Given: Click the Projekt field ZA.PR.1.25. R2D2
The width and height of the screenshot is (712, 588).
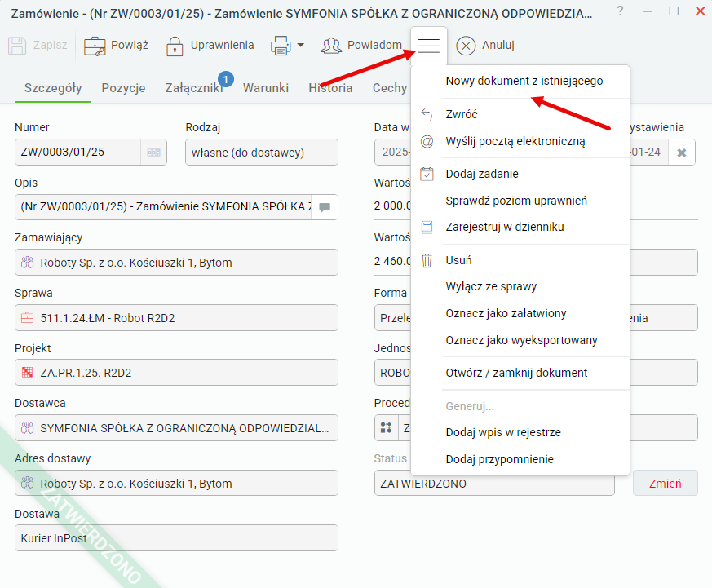Looking at the screenshot, I should (x=176, y=373).
